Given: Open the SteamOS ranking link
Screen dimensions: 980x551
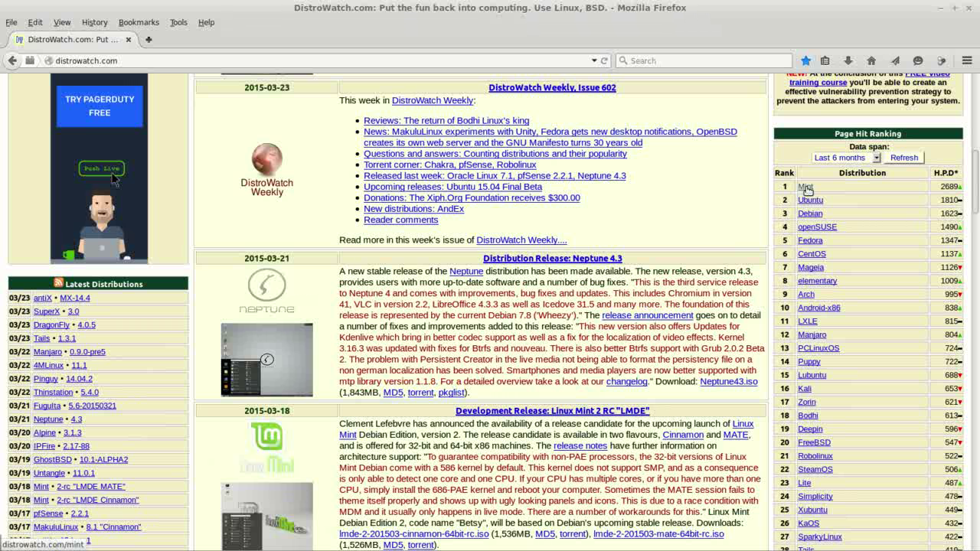Looking at the screenshot, I should [815, 469].
